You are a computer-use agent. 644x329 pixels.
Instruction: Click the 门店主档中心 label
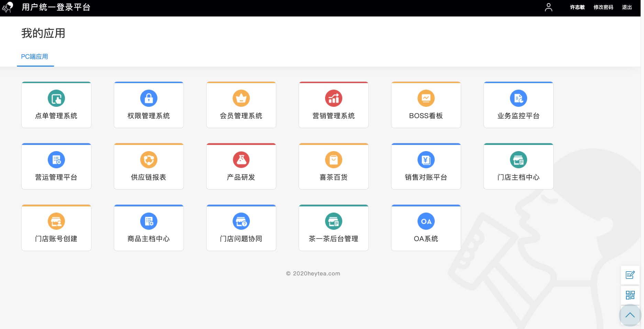(519, 177)
